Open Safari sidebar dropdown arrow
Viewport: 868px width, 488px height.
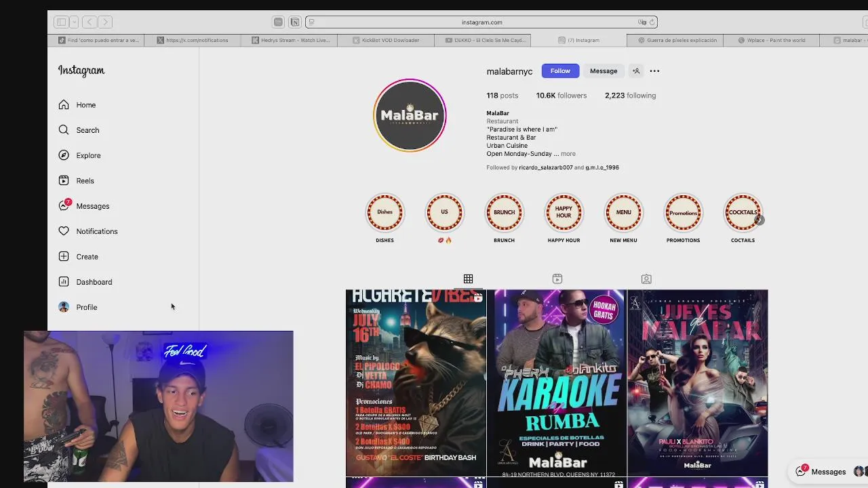[74, 22]
